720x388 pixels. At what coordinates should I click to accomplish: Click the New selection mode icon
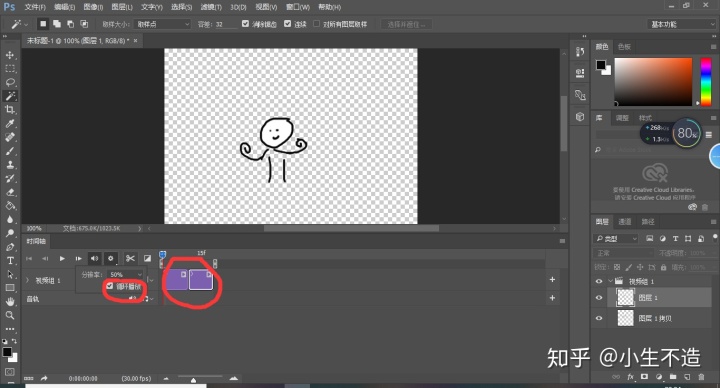(43, 24)
